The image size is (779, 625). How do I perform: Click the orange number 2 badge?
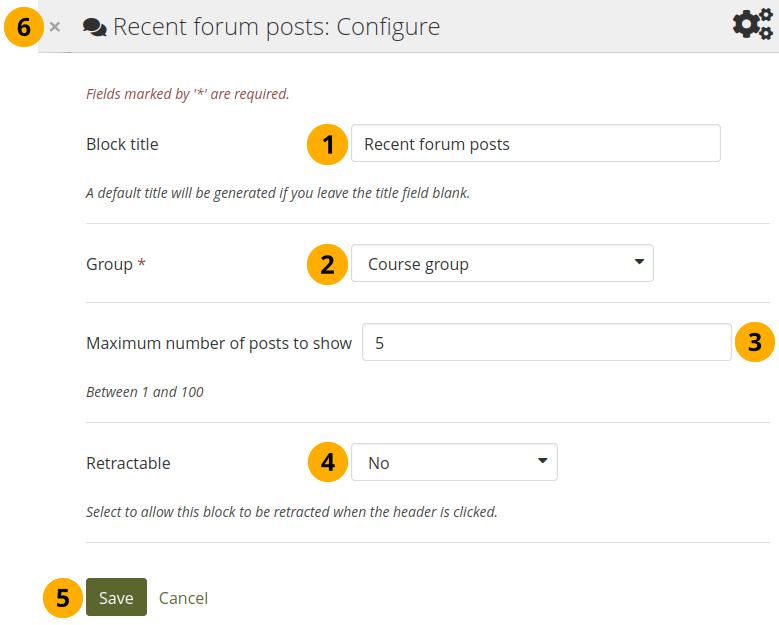click(326, 264)
